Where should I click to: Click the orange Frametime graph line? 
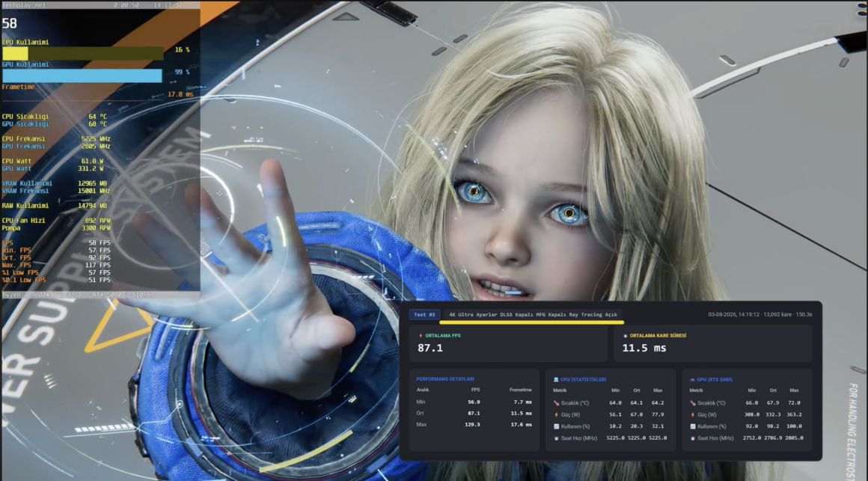coord(83,100)
